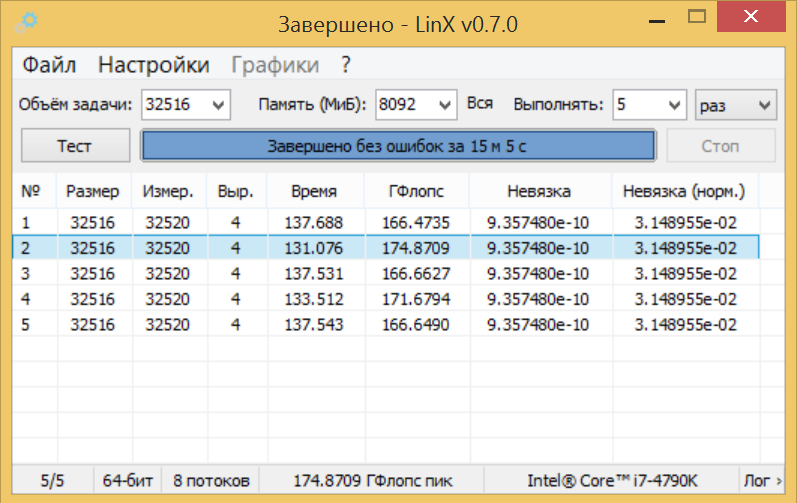Select time value 137.531 in row 3
The image size is (797, 503).
coord(314,274)
